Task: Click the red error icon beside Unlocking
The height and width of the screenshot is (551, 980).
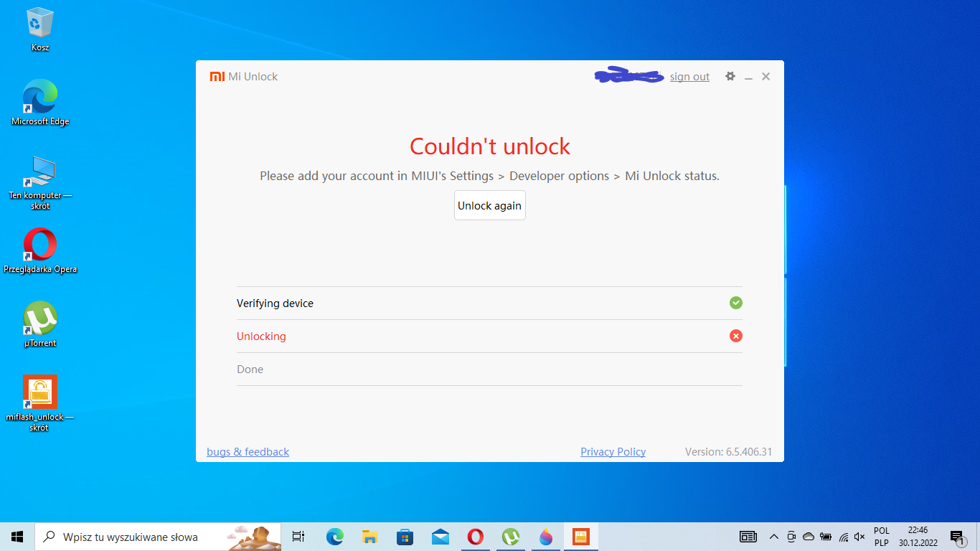Action: 735,336
